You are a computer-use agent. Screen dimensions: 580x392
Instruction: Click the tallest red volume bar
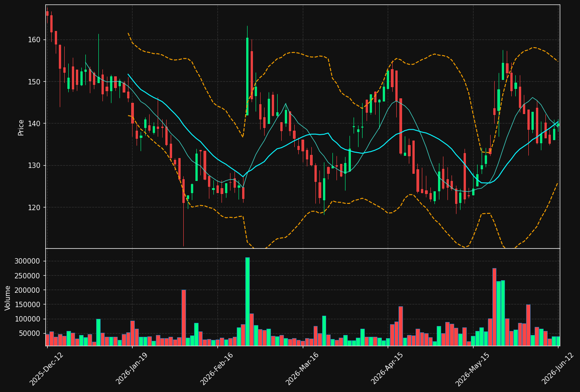[x=494, y=307]
